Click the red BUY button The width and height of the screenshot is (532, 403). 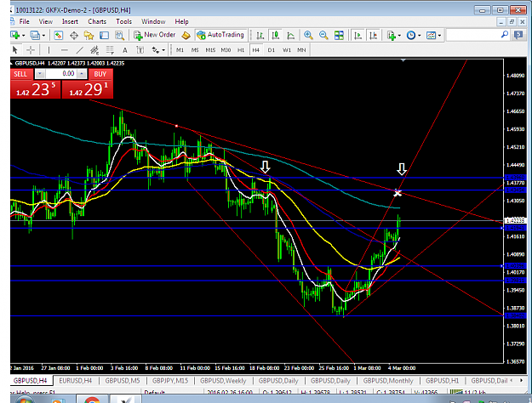100,74
